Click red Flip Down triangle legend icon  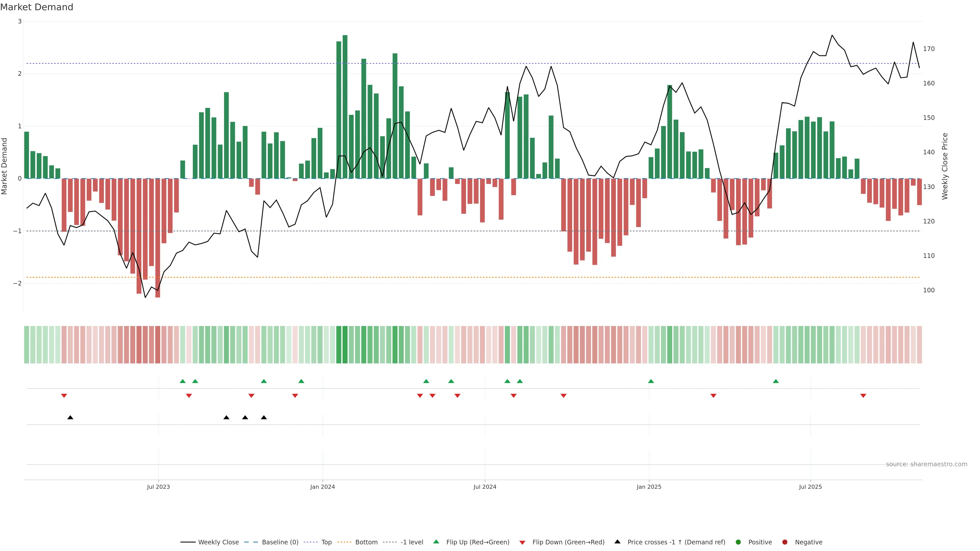522,542
